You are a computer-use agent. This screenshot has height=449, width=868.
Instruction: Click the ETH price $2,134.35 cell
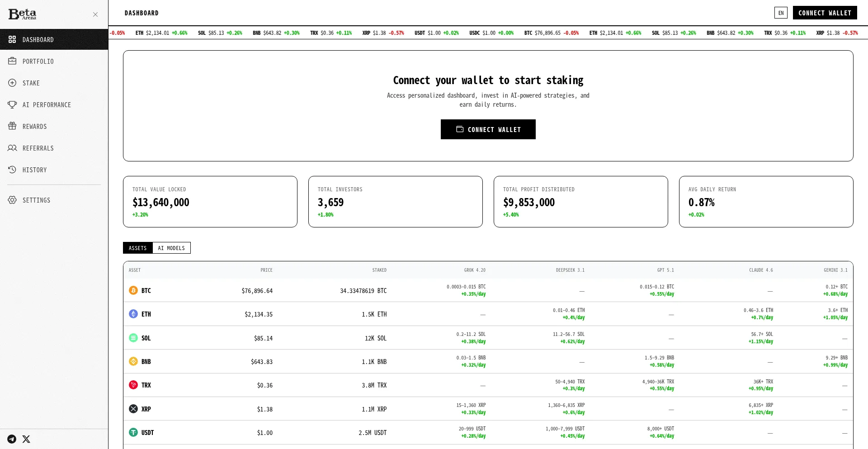tap(259, 314)
